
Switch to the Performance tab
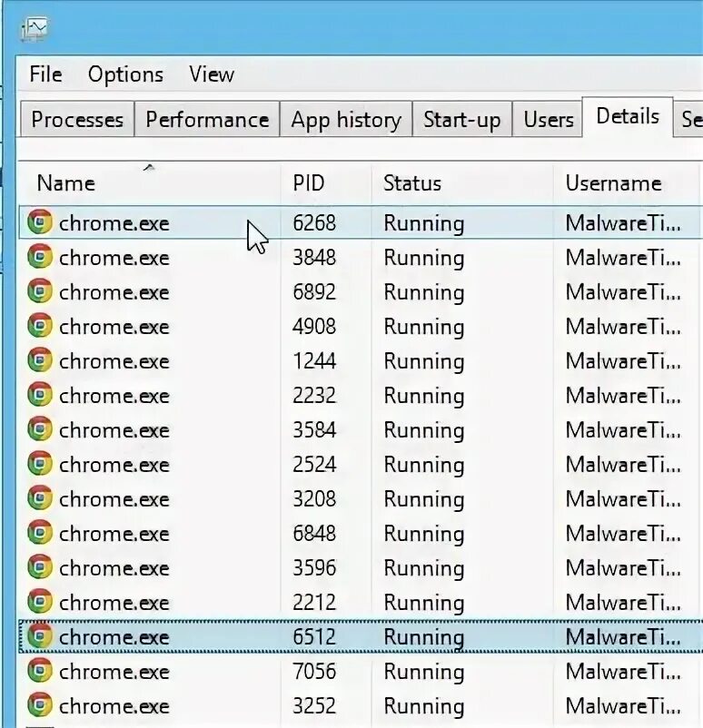[x=207, y=119]
